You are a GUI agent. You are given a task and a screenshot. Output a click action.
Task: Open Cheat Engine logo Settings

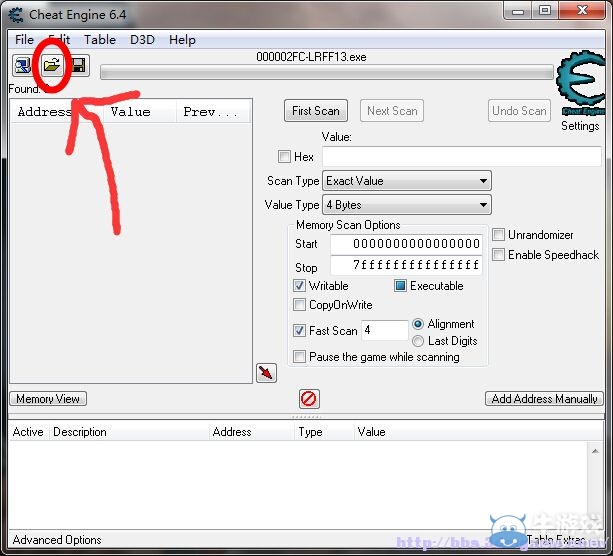click(x=581, y=83)
